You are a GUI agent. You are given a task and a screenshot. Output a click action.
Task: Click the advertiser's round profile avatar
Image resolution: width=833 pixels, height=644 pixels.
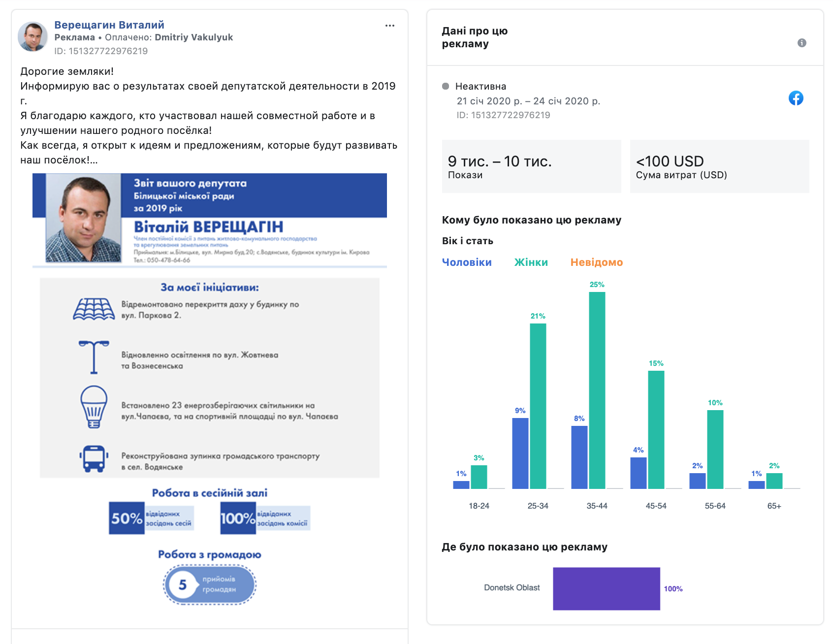pyautogui.click(x=32, y=37)
